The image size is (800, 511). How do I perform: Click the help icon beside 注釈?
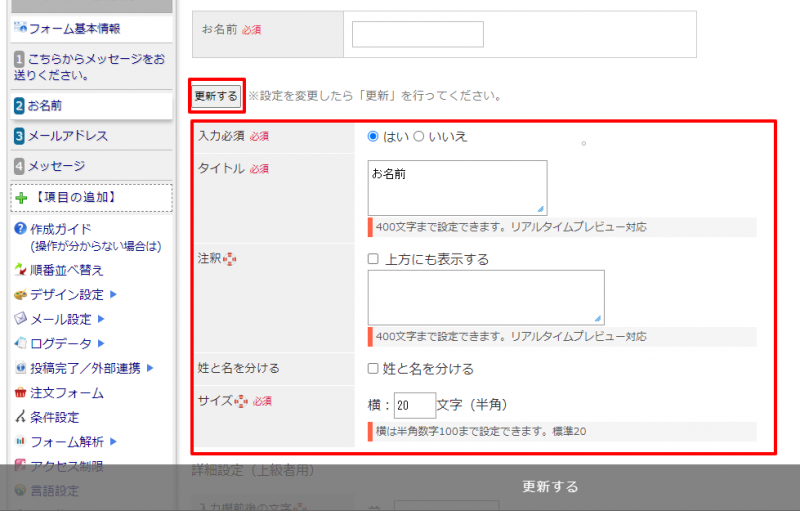pos(231,259)
